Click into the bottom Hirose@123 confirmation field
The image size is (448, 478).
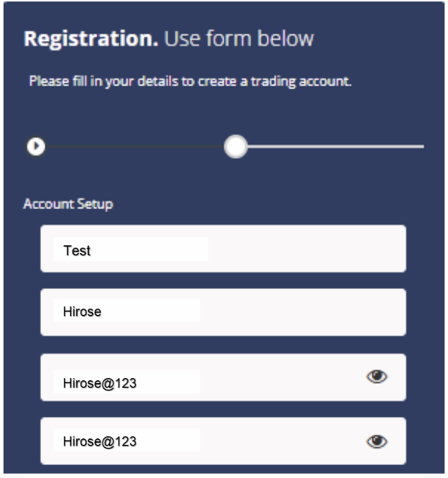pyautogui.click(x=273, y=441)
